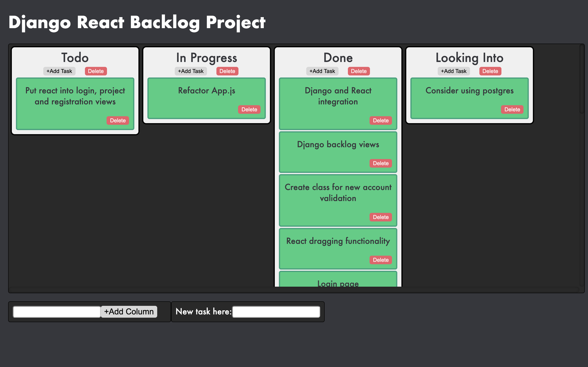The width and height of the screenshot is (588, 367).
Task: Delete the 'Put react into login' task card
Action: pyautogui.click(x=118, y=120)
